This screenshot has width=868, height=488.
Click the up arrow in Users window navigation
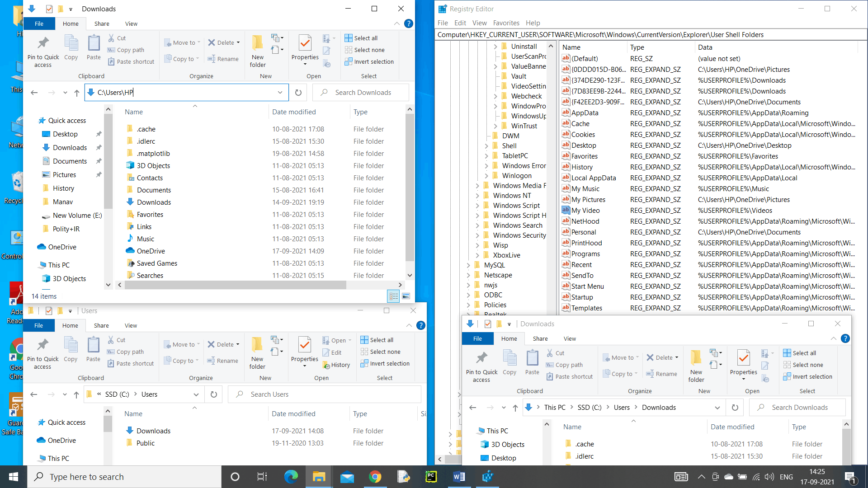(x=76, y=394)
